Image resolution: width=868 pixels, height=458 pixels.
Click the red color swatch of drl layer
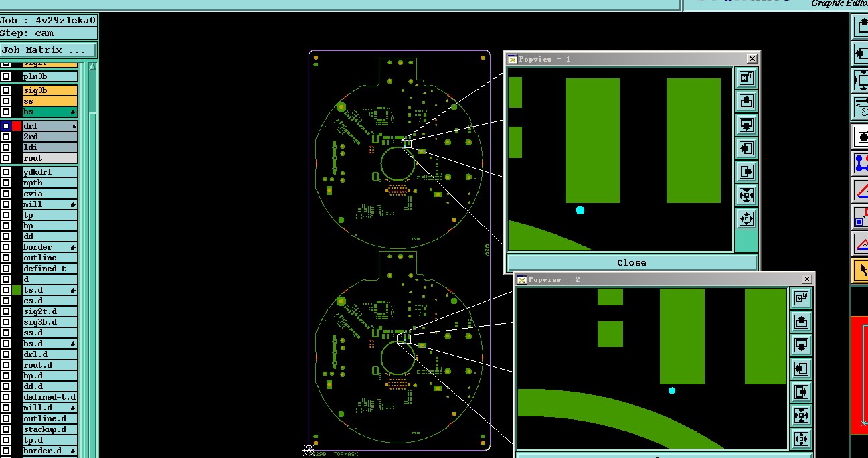coord(17,126)
